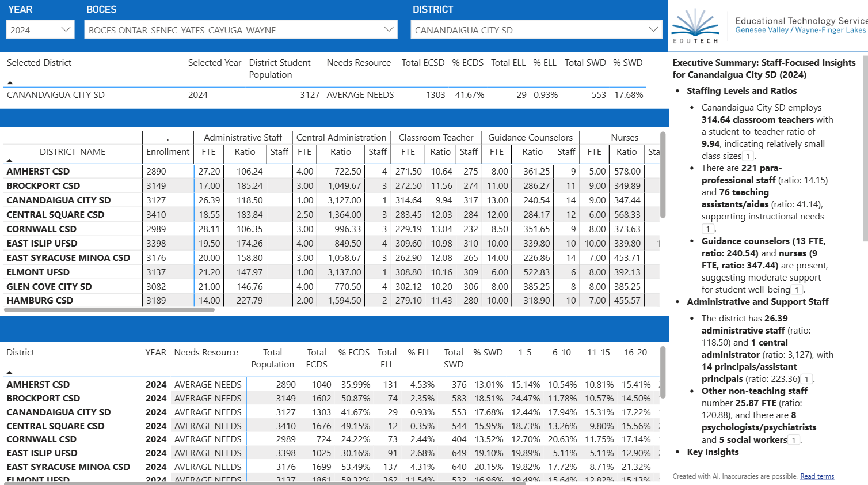Open the BOCES dropdown chevron
This screenshot has width=868, height=485.
389,29
